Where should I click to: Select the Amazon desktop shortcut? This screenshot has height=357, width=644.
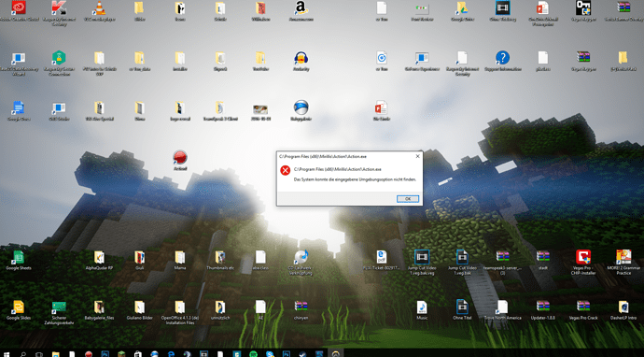(x=301, y=11)
